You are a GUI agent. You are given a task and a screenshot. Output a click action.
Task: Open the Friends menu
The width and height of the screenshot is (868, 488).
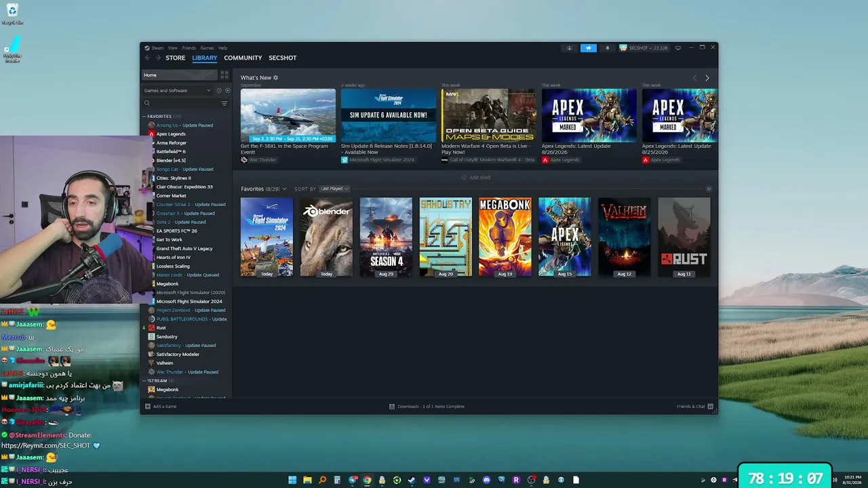point(189,48)
